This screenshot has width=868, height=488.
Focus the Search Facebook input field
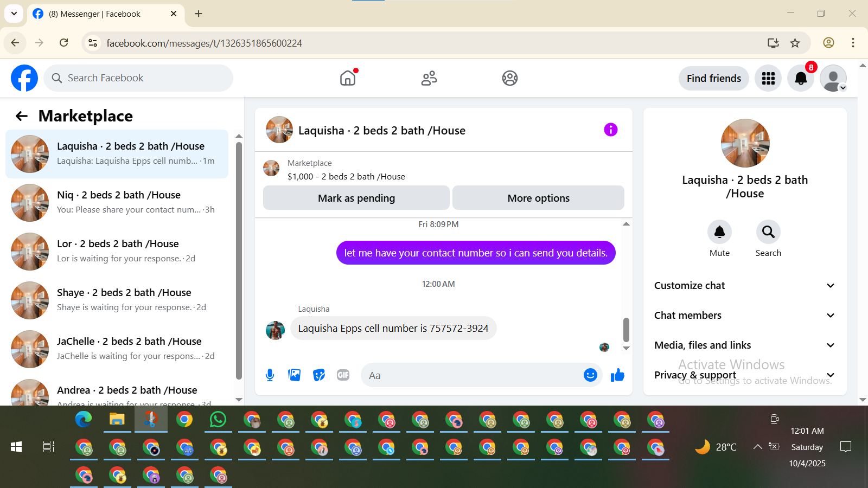point(138,78)
